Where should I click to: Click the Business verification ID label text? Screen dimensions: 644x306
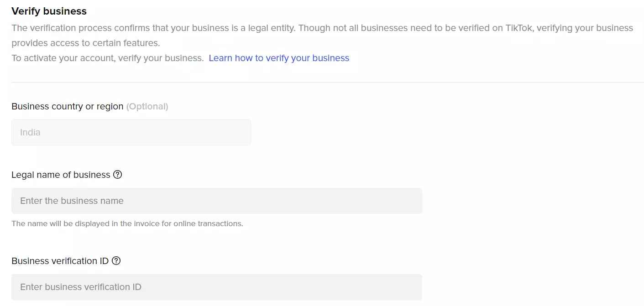[x=60, y=261]
